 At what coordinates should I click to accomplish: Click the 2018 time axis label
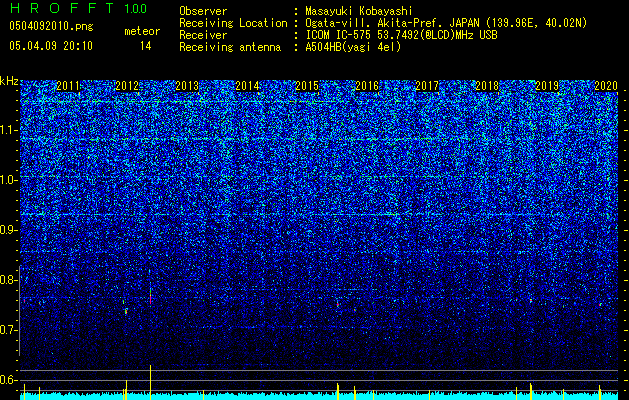coord(487,86)
